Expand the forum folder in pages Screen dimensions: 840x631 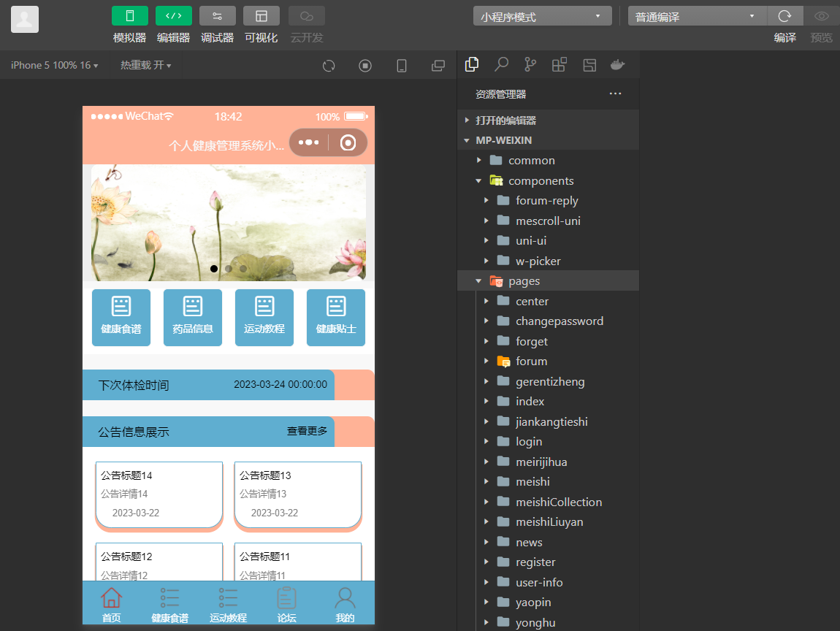point(486,361)
